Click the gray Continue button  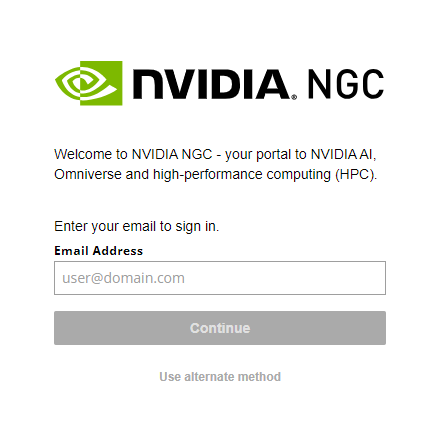point(220,328)
